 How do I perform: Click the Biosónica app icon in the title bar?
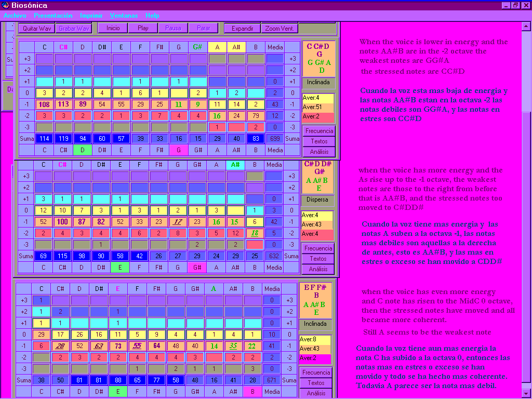6,5
